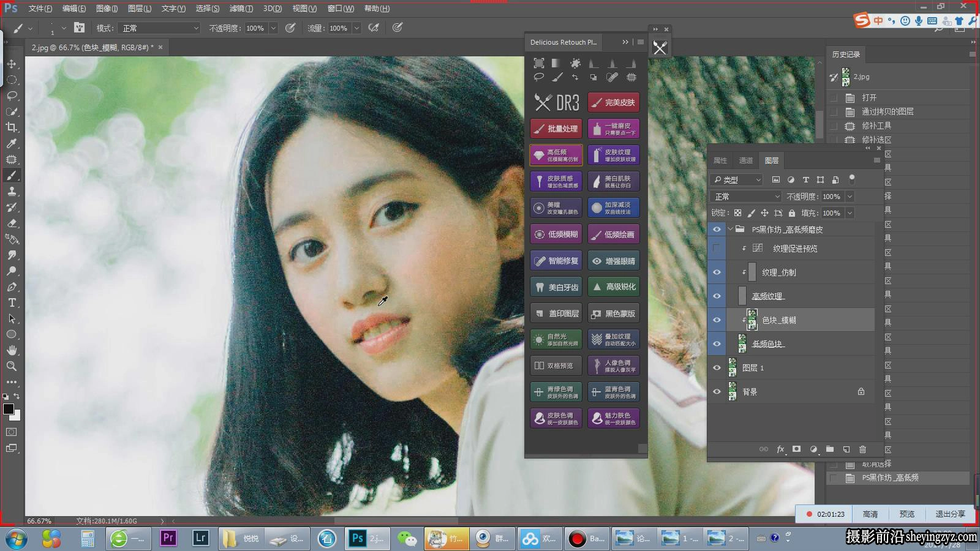Hide the 色块_模糊 layer
This screenshot has height=551, width=980.
pos(717,320)
